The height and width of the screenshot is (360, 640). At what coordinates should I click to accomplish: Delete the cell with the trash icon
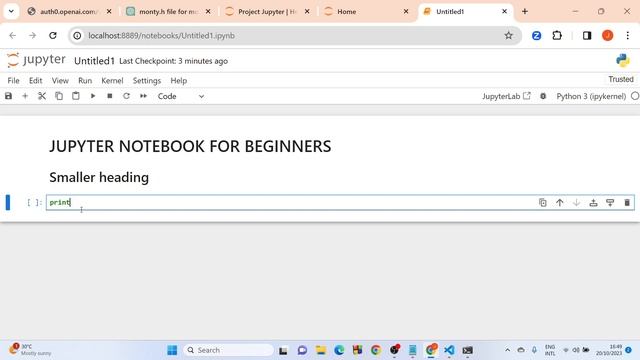pos(627,202)
